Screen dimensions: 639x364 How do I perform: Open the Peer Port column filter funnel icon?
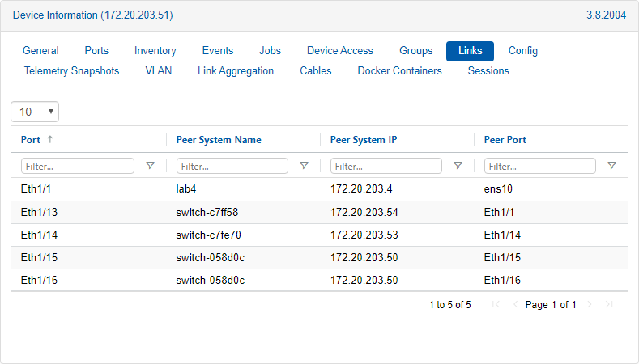[x=611, y=166]
